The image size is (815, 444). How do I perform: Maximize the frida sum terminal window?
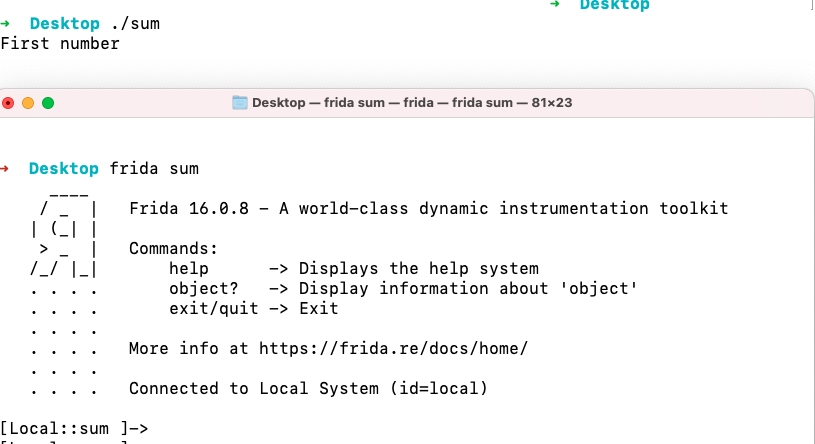tap(48, 103)
